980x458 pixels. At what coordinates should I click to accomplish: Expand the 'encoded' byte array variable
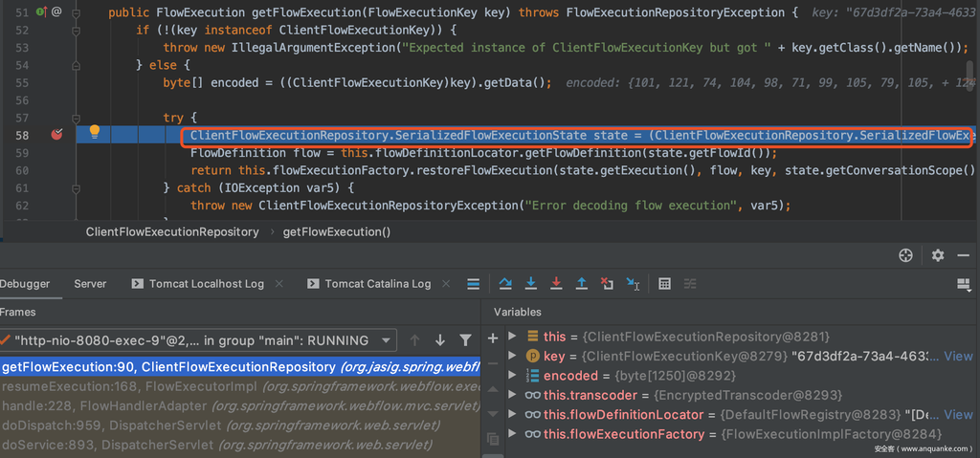(513, 376)
